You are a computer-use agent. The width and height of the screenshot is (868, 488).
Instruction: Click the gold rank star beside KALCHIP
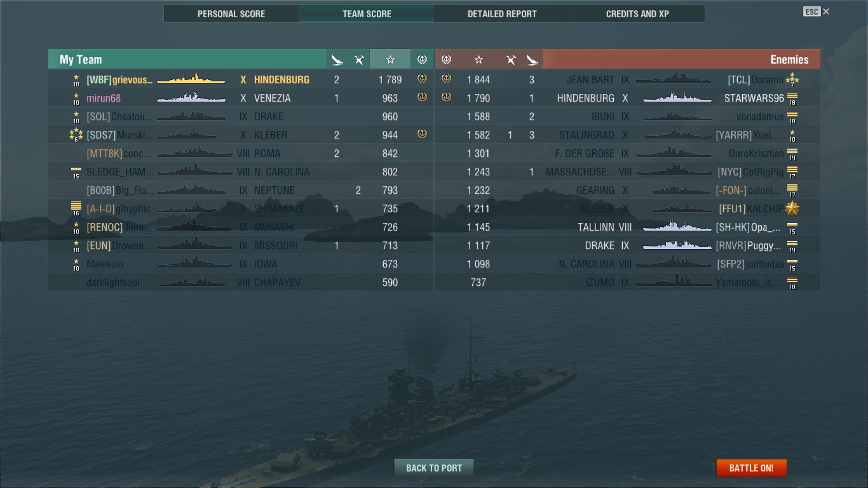(792, 208)
